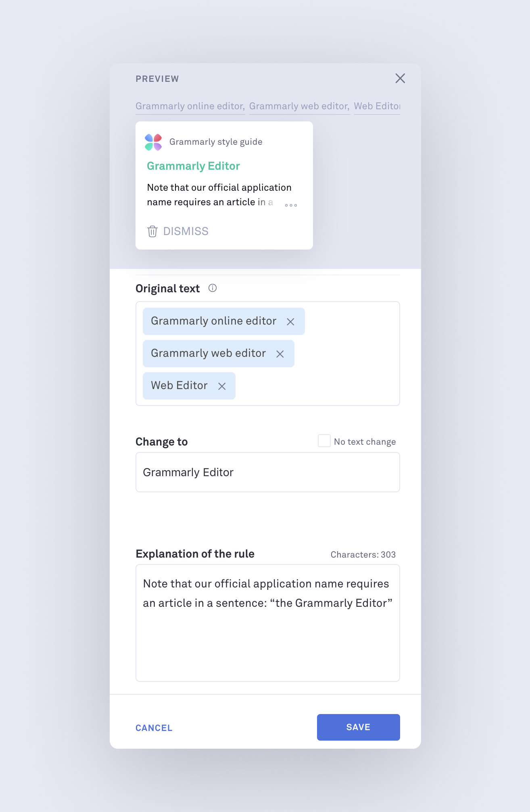
Task: Select underlined 'Grammarly web editor' preview text
Action: point(299,106)
